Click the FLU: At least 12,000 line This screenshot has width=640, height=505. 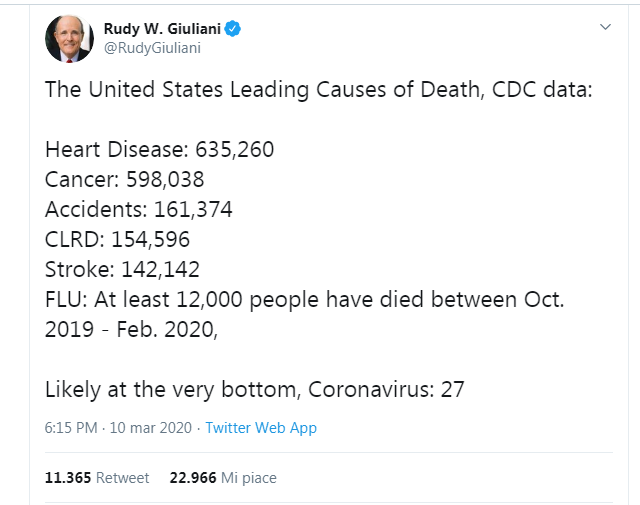click(x=304, y=300)
